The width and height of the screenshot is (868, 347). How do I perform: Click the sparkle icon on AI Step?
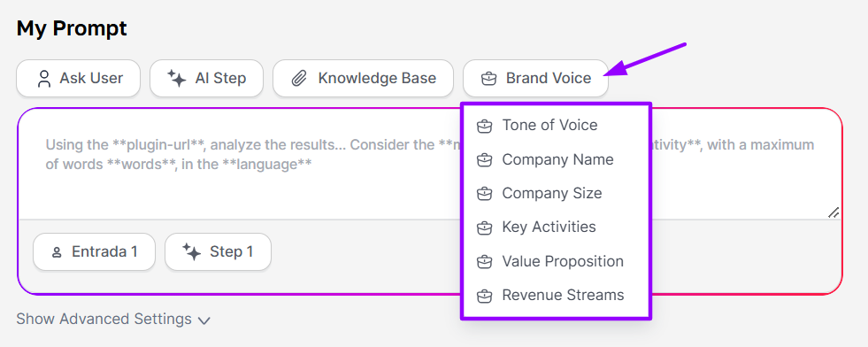coord(177,79)
